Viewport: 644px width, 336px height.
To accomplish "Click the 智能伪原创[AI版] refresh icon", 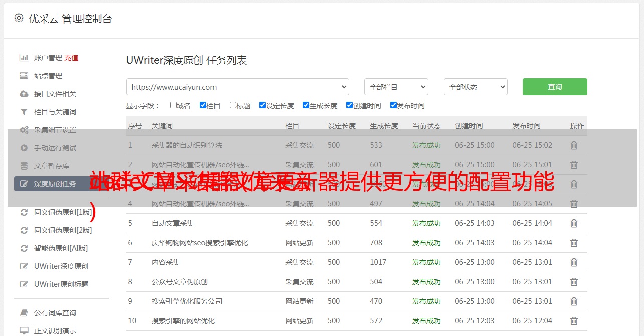I will point(24,248).
